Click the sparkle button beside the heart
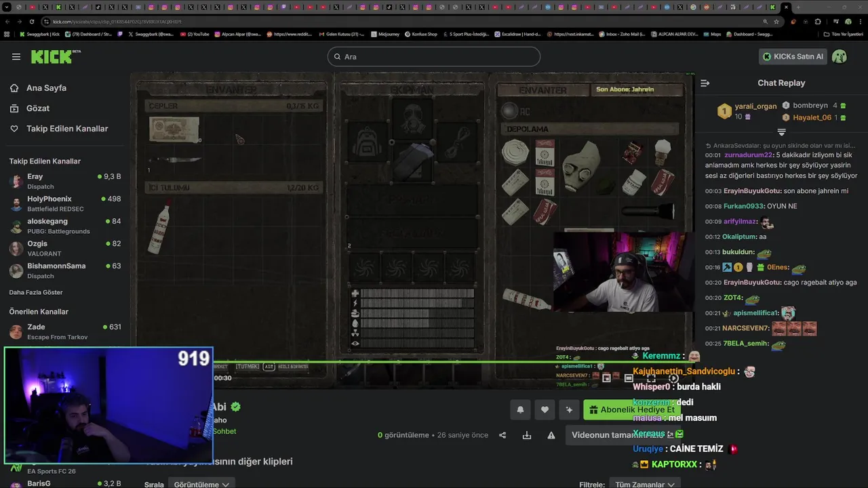This screenshot has width=868, height=488. (569, 409)
